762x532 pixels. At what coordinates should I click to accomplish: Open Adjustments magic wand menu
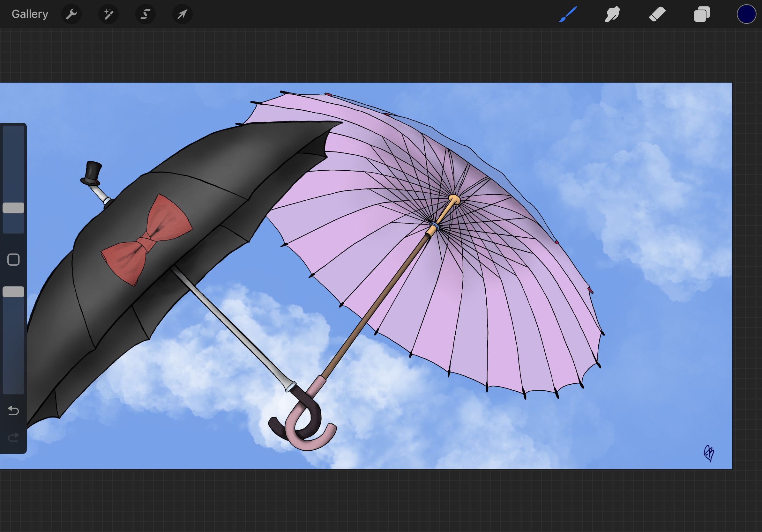[x=108, y=14]
